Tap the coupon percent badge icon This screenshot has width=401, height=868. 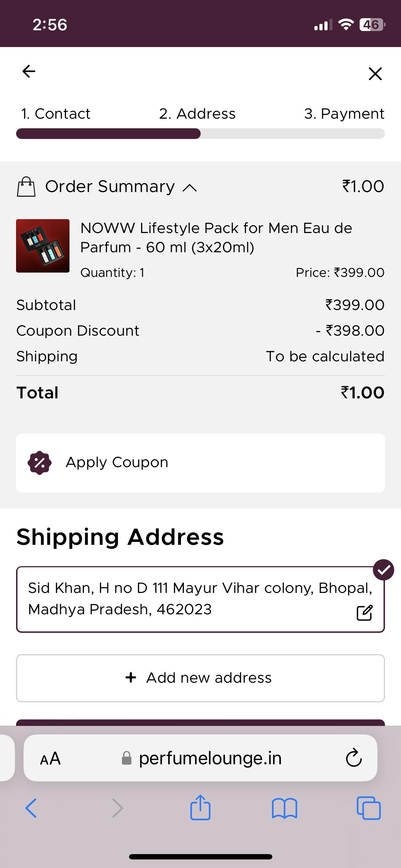click(40, 463)
